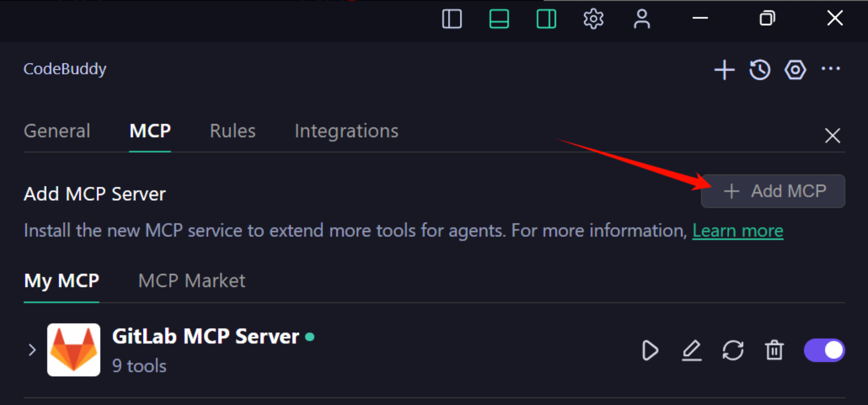Open CodeBuddy settings hexagon icon

click(x=795, y=70)
